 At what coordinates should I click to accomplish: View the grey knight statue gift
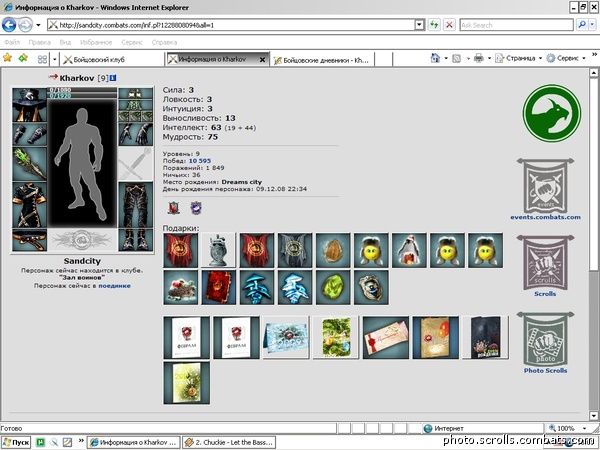coord(218,250)
